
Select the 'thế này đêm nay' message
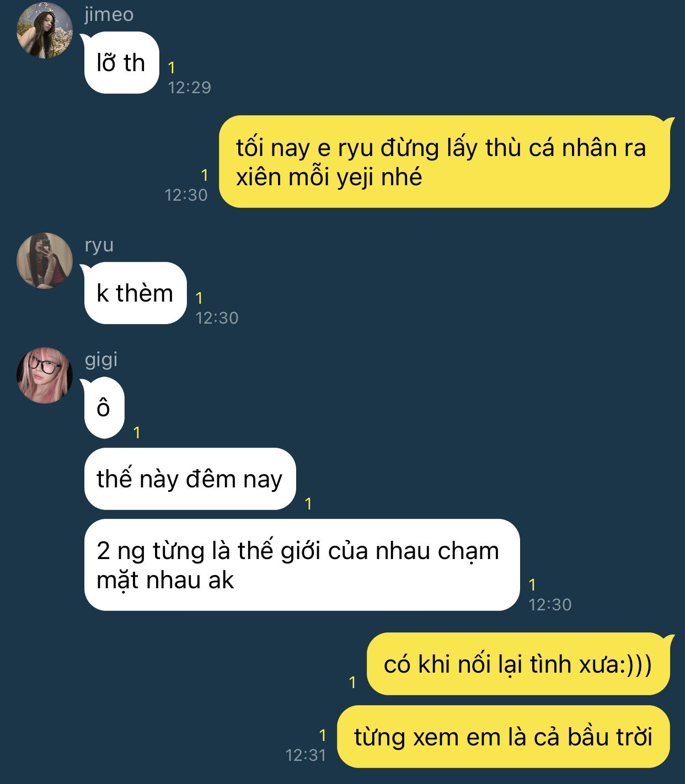pos(190,479)
